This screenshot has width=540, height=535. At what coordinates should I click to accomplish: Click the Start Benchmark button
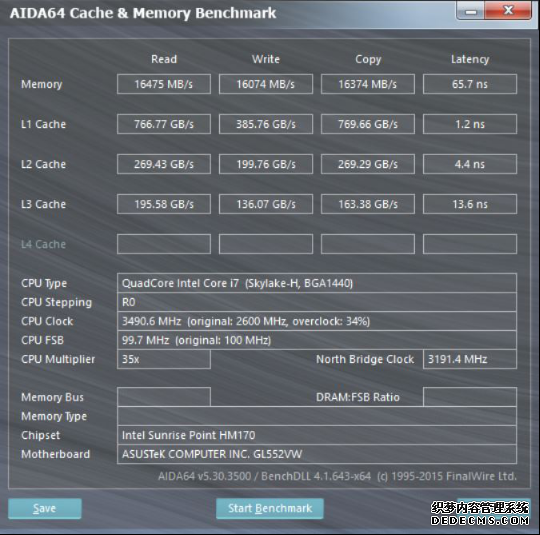pos(270,508)
